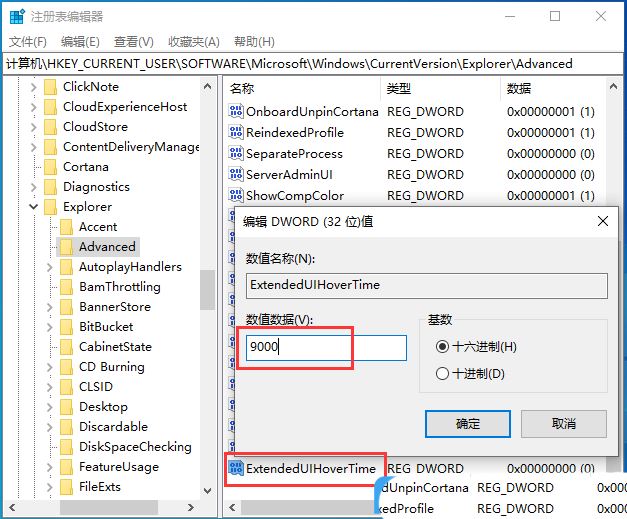Expand the CloudStore tree node

tap(34, 127)
